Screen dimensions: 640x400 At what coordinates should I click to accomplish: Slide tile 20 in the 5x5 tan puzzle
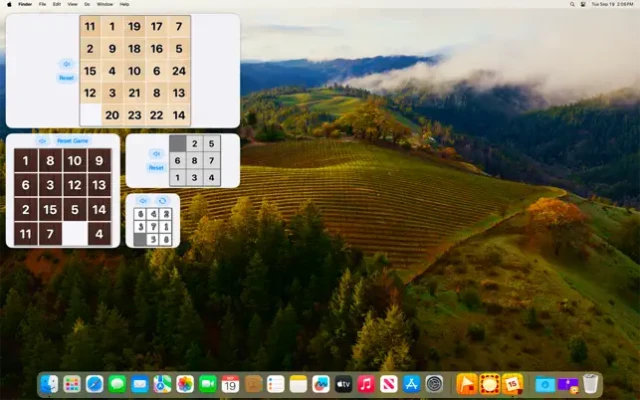(112, 115)
